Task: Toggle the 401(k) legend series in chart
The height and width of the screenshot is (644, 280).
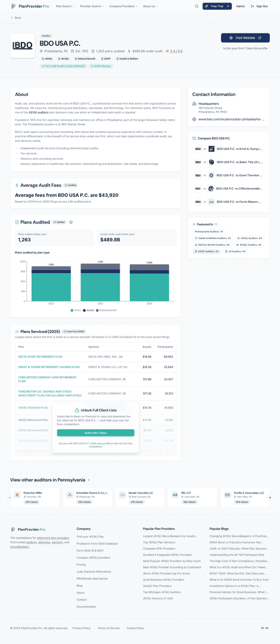Action: coord(76,310)
